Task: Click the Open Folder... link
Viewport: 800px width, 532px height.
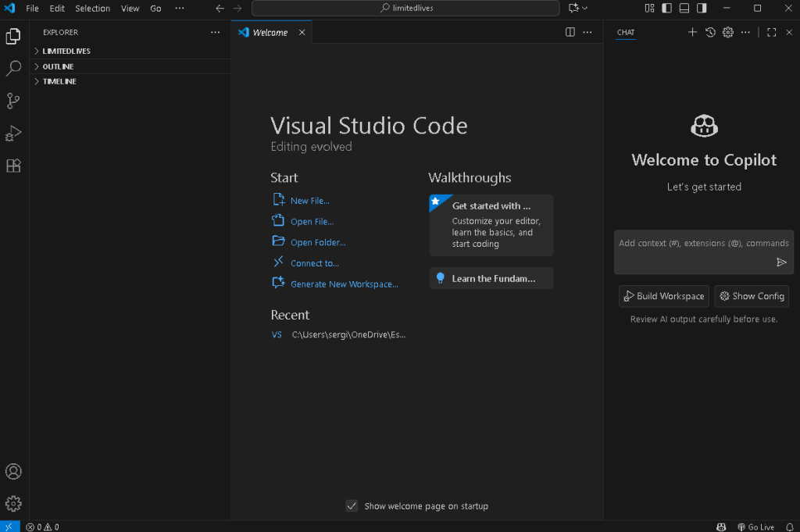Action: [318, 242]
